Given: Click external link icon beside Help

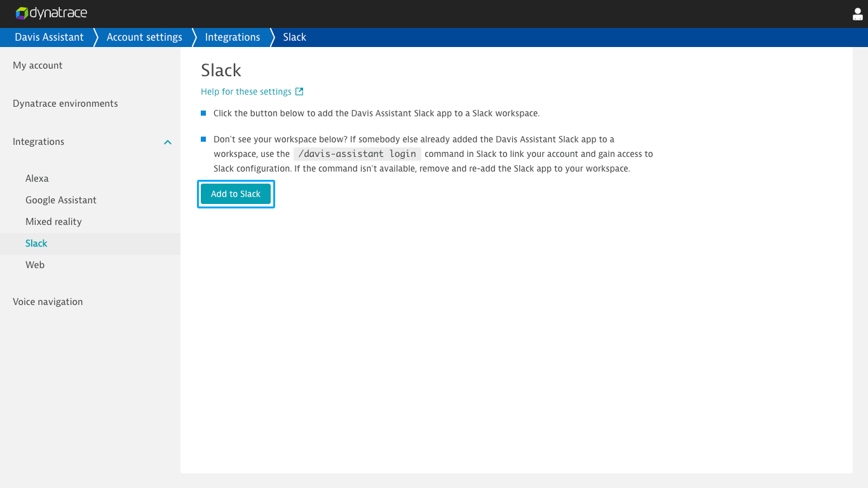Looking at the screenshot, I should pyautogui.click(x=299, y=91).
